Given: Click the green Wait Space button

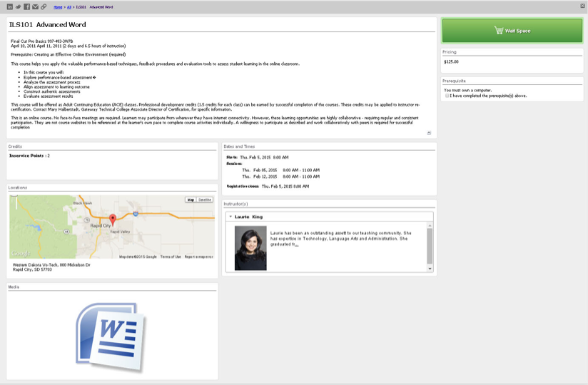Looking at the screenshot, I should click(512, 31).
